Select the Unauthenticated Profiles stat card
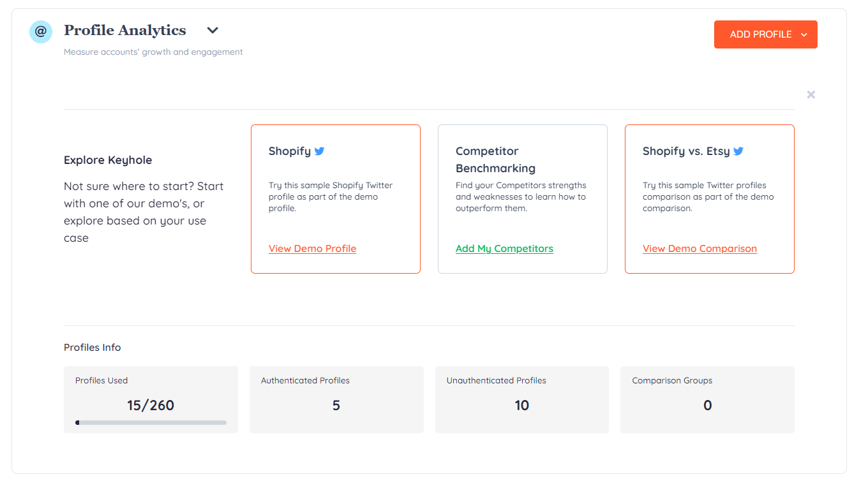Viewport: 868px width, 481px height. coord(521,399)
